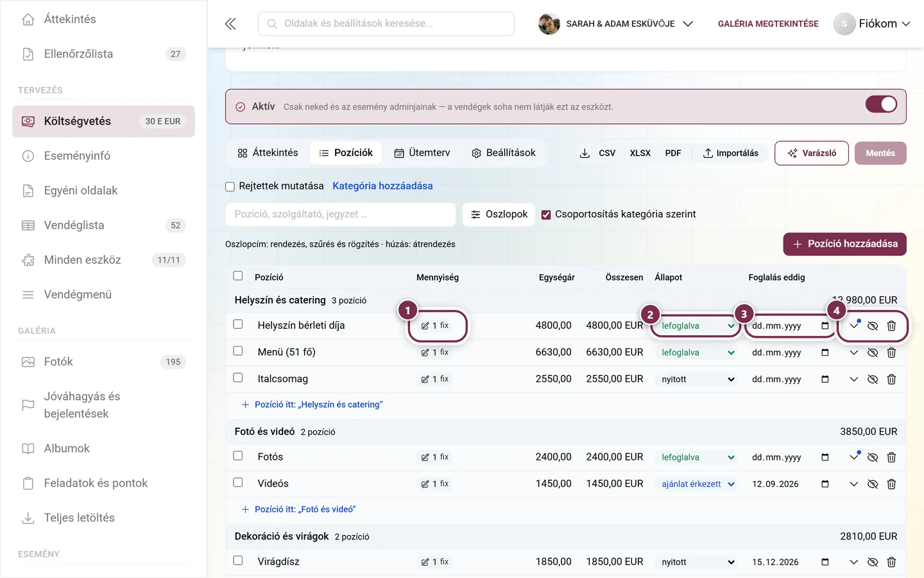Delete the Virágdísz row

point(891,562)
